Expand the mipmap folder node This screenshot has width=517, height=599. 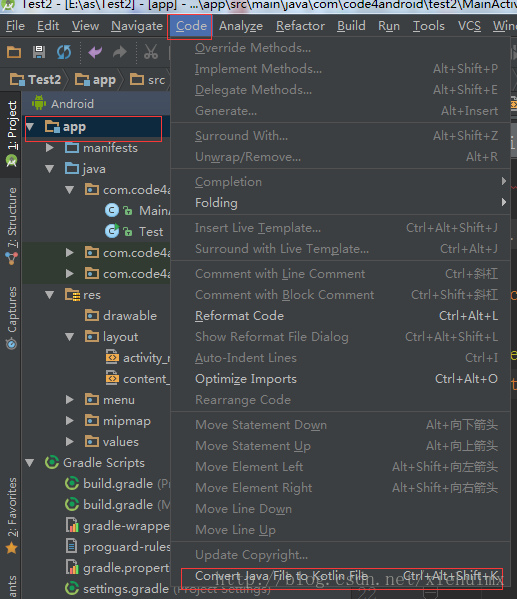70,421
